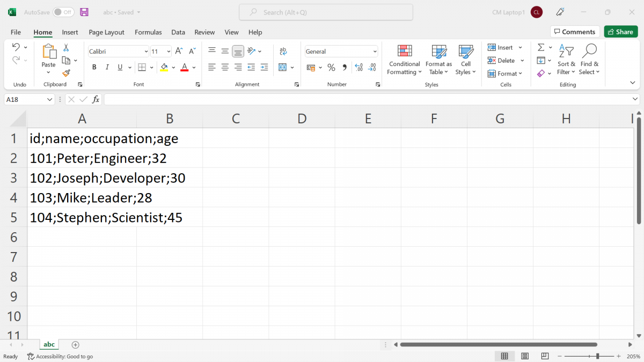Image resolution: width=644 pixels, height=362 pixels.
Task: Click the Merge & Center alignment icon
Action: 283,67
